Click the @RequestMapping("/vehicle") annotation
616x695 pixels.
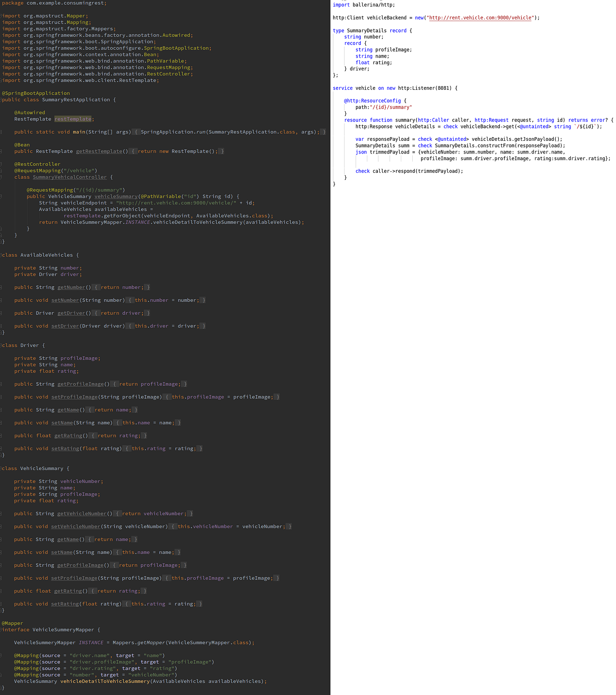pyautogui.click(x=56, y=171)
